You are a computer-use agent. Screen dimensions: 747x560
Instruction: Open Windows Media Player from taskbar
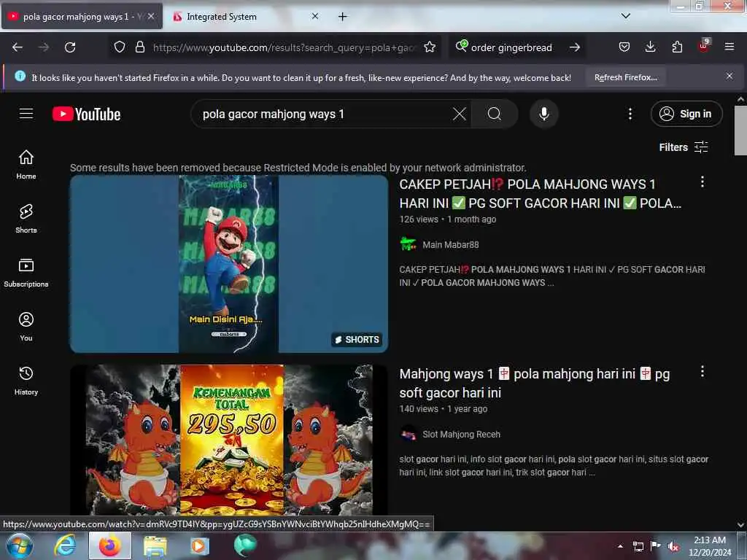[199, 545]
